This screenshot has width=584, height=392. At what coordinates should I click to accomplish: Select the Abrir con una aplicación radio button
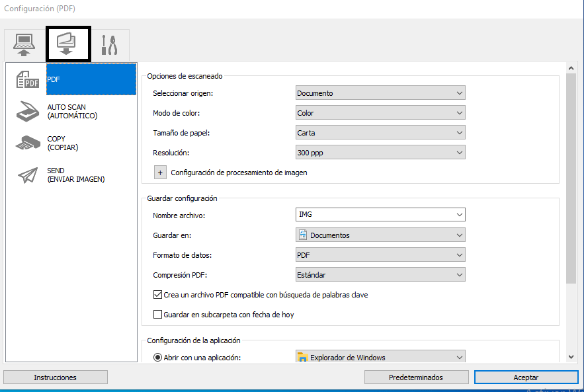(x=157, y=358)
